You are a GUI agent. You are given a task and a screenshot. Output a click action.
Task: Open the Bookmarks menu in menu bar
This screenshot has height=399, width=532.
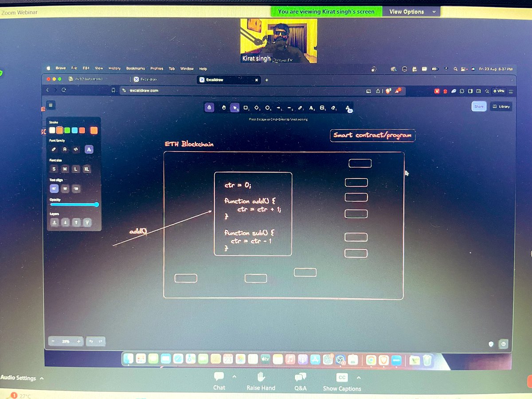click(x=135, y=68)
